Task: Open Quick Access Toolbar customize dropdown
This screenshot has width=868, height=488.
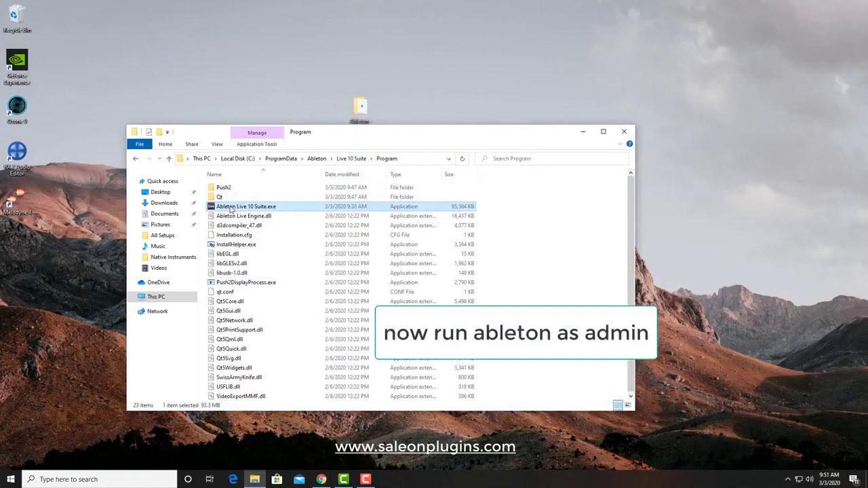Action: [x=167, y=132]
